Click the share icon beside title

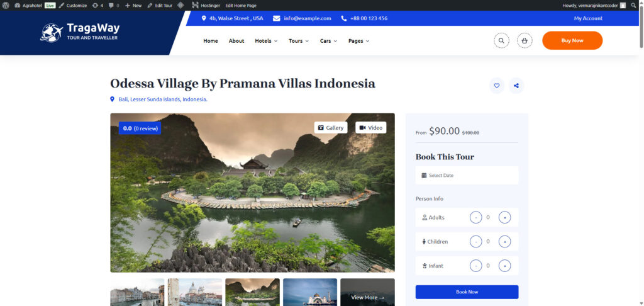click(x=516, y=86)
